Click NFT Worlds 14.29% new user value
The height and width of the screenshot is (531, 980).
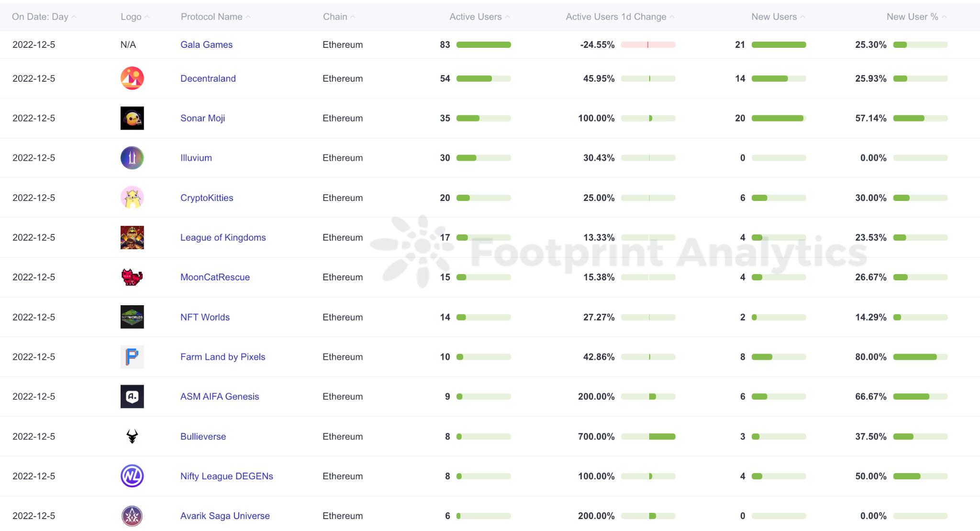coord(871,317)
